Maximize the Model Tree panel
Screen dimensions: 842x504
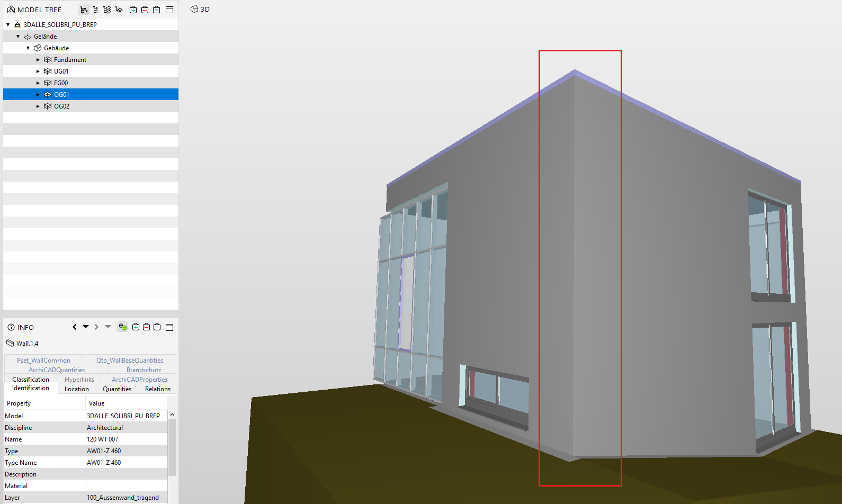[169, 10]
